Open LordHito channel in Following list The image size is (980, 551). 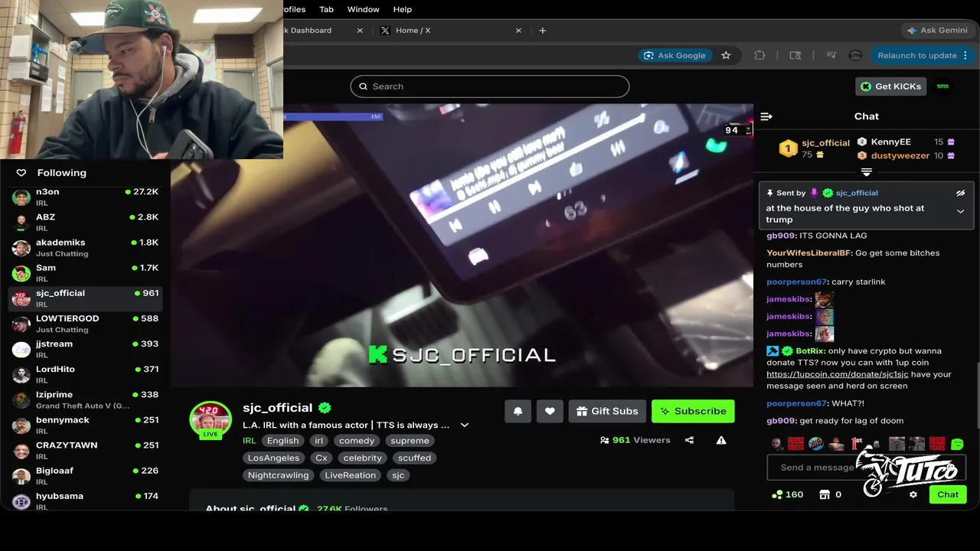tap(85, 373)
